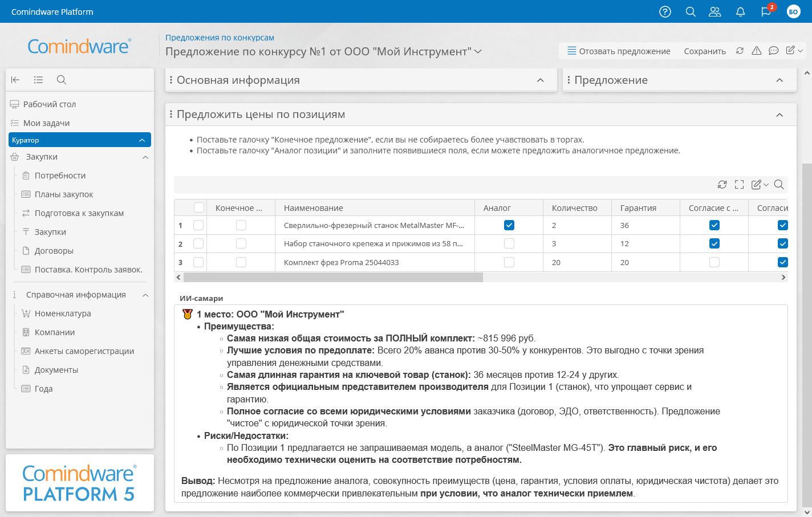Image resolution: width=812 pixels, height=517 pixels.
Task: Click the warning triangle icon in record toolbar
Action: tap(756, 51)
